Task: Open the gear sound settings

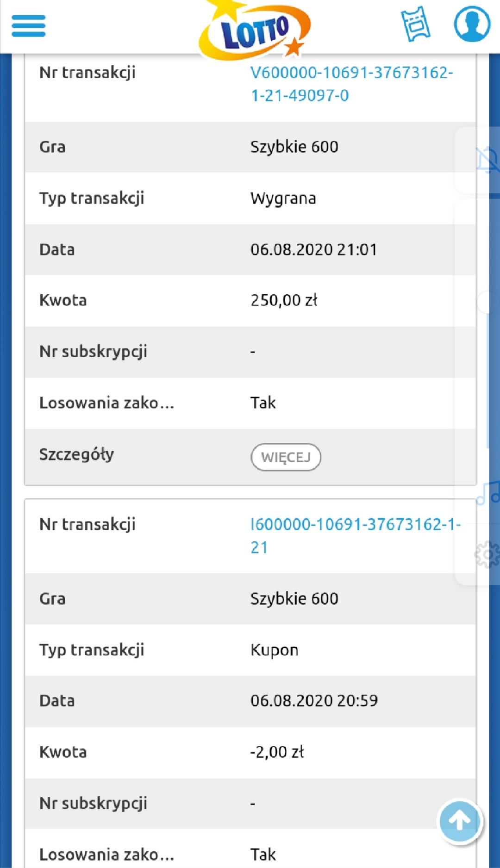Action: click(487, 553)
